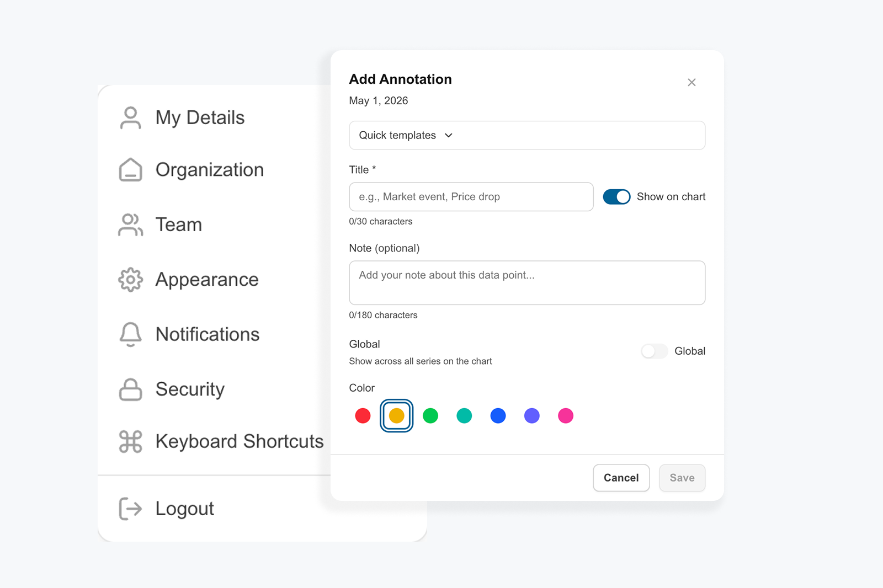Pick the teal color swatch
The width and height of the screenshot is (883, 588).
coord(464,416)
